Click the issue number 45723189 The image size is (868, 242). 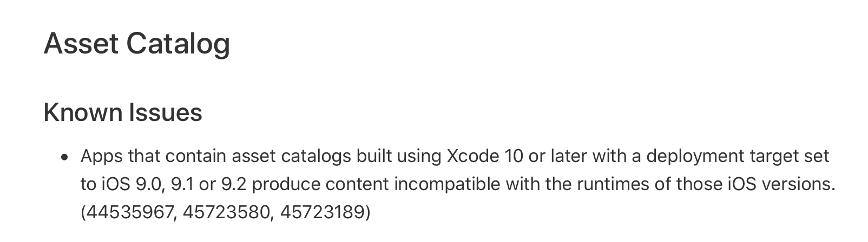point(323,212)
